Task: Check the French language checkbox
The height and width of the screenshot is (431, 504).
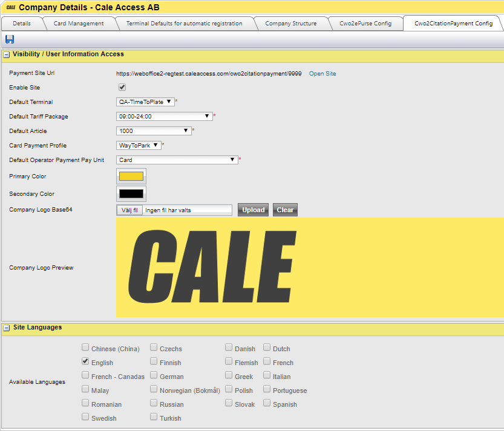Action: [x=267, y=361]
